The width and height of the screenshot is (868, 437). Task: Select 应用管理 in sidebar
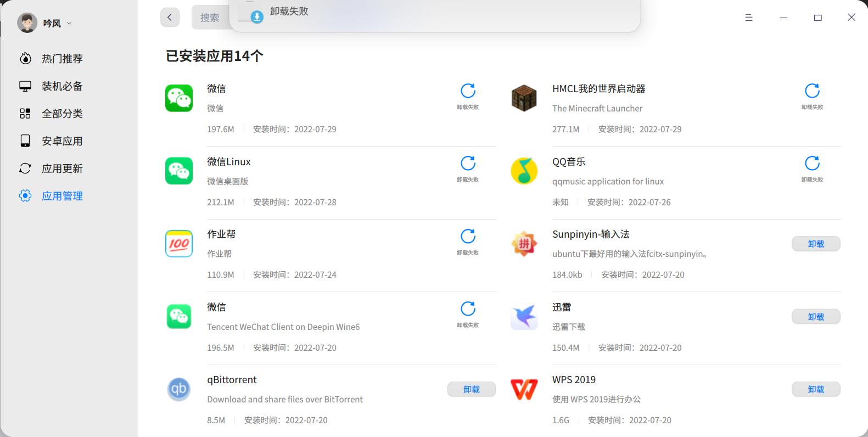62,196
